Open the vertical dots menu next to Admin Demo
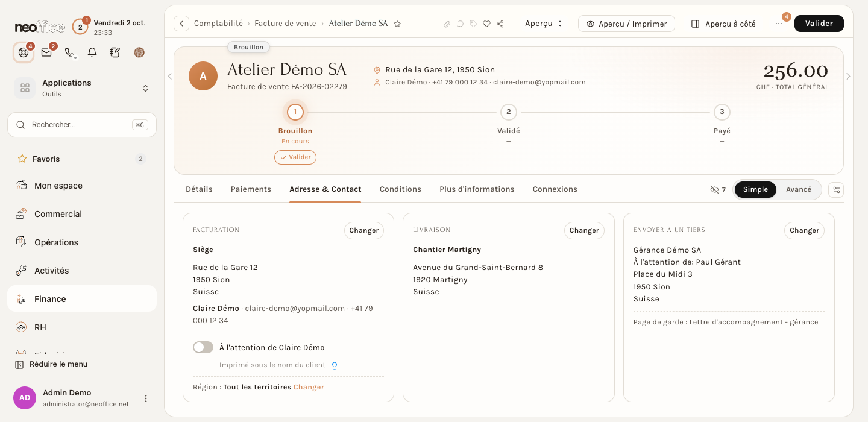This screenshot has height=422, width=868. [x=145, y=398]
